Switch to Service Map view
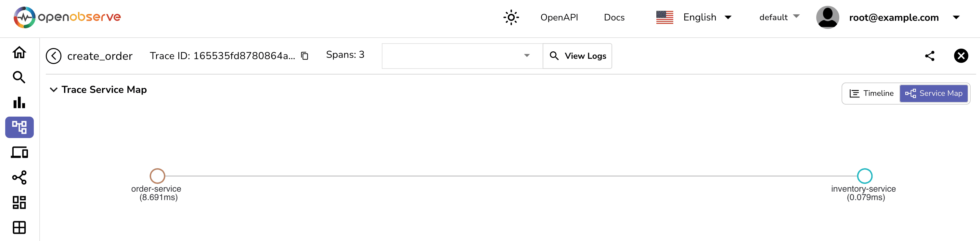980x241 pixels. coord(934,94)
